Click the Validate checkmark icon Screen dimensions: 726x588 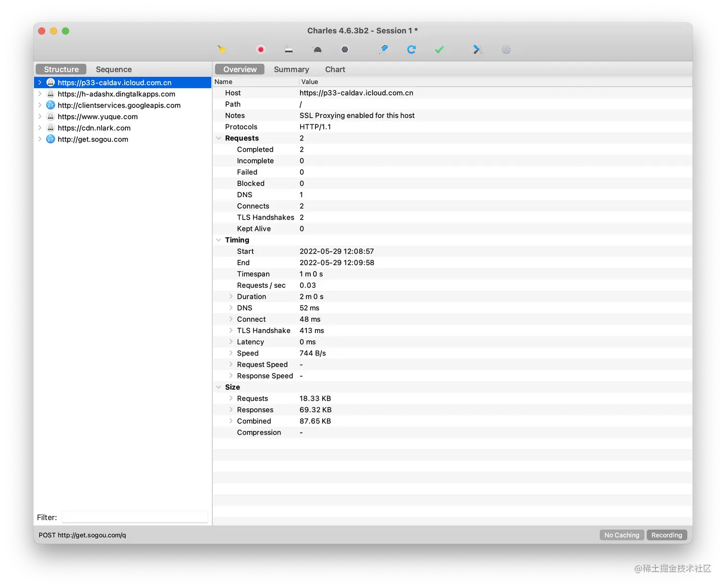click(439, 49)
